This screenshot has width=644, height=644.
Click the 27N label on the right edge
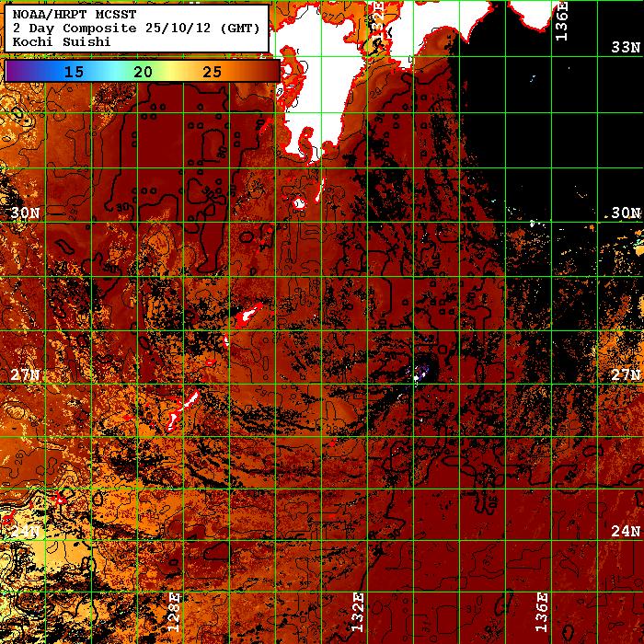tap(625, 375)
